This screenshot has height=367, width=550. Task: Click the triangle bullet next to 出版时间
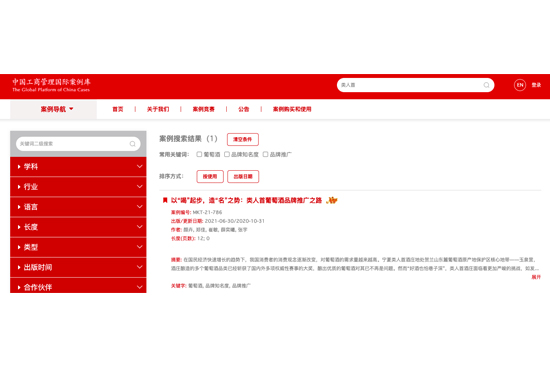(19, 267)
